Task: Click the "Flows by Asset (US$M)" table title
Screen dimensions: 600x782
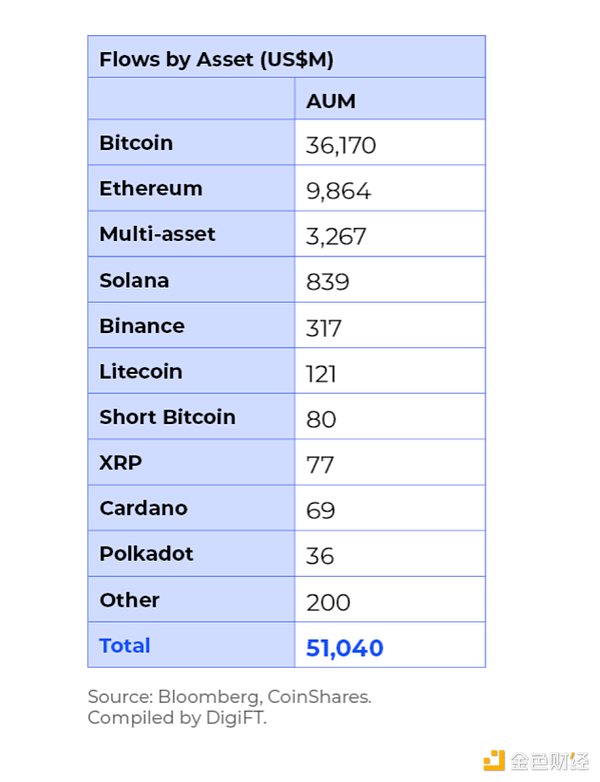Action: (216, 59)
